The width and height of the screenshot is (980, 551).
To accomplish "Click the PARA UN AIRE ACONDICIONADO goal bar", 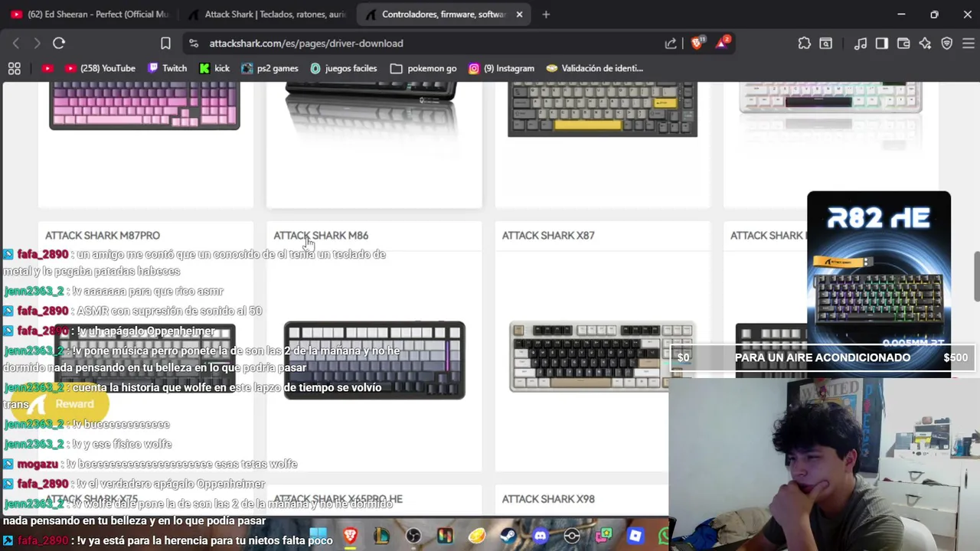I will pos(822,357).
